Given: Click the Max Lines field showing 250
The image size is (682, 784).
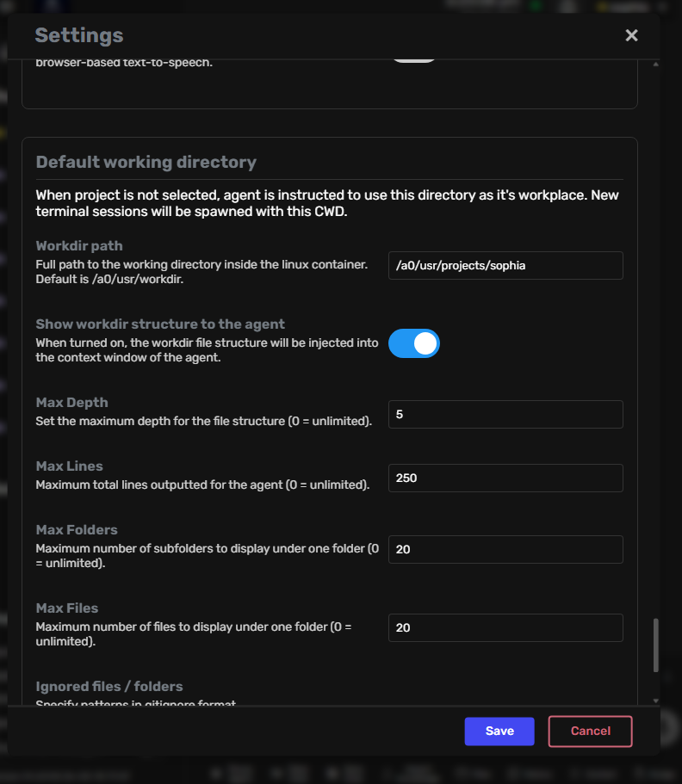Looking at the screenshot, I should pyautogui.click(x=505, y=478).
